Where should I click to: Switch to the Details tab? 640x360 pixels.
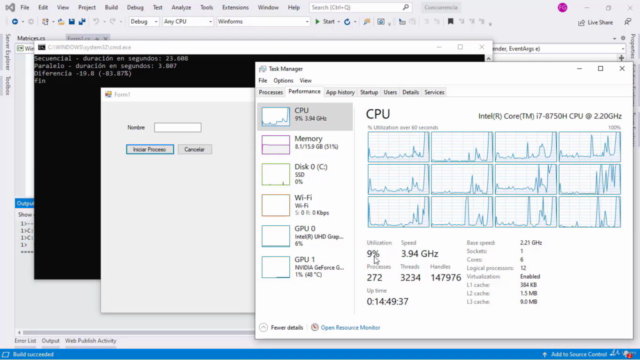(x=410, y=92)
